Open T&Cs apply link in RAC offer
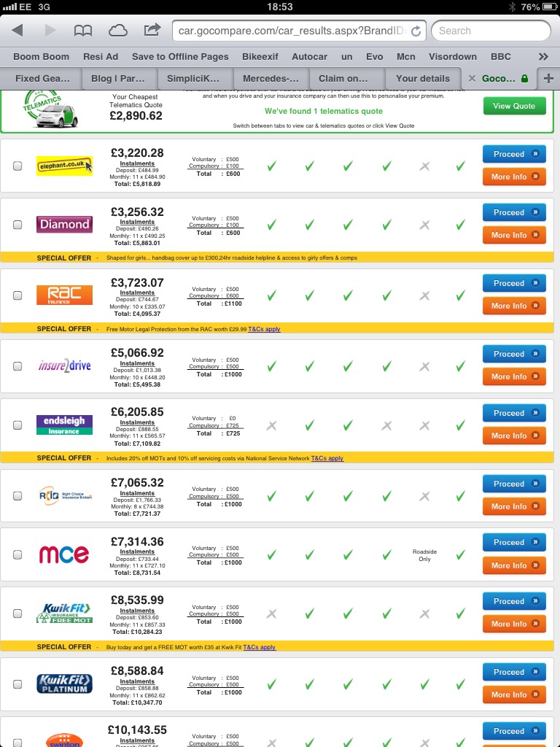Screen dimensions: 560x747 264,329
